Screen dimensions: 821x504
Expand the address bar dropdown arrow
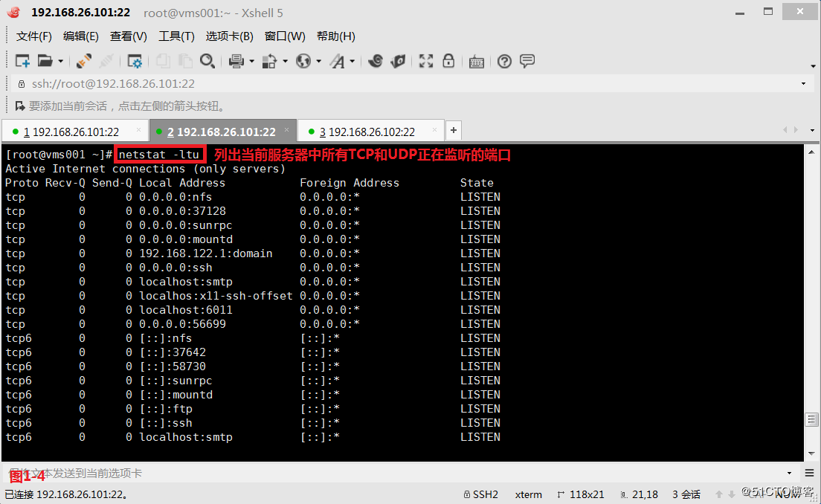[x=804, y=84]
